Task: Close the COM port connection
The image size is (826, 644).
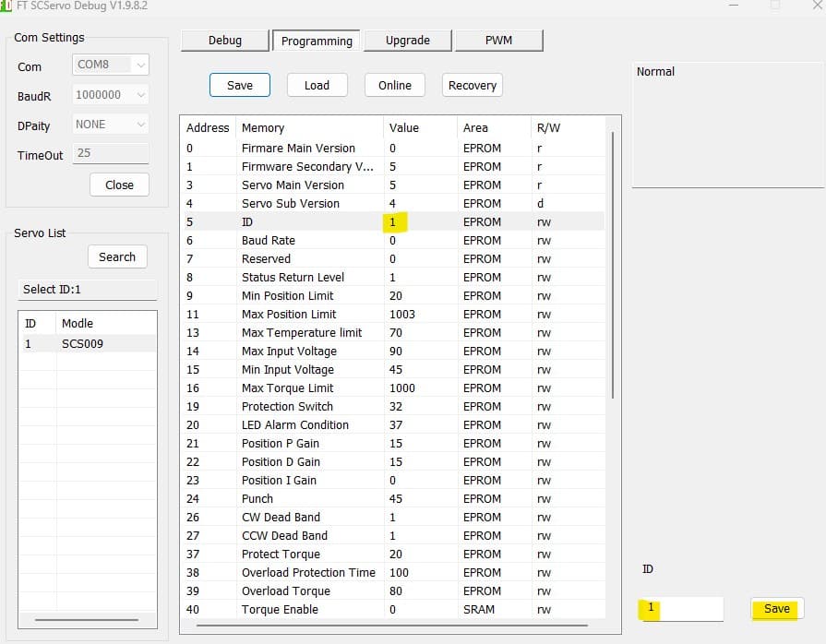Action: coord(120,185)
